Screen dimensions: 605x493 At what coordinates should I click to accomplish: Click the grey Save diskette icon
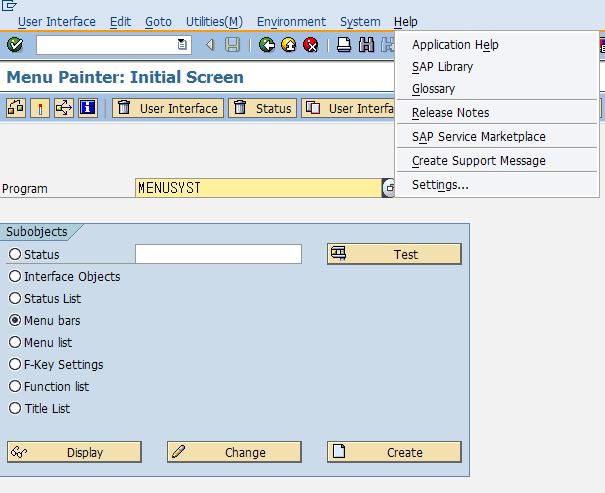[232, 45]
